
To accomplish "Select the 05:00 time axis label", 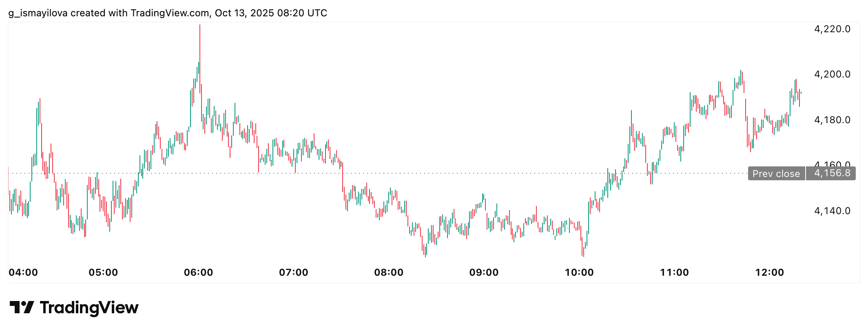I will coord(103,272).
